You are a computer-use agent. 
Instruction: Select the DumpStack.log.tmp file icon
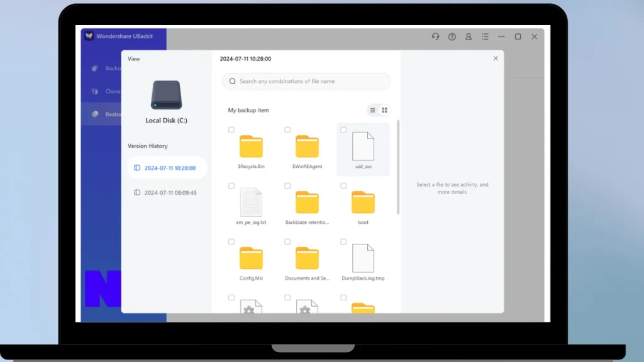click(x=363, y=258)
